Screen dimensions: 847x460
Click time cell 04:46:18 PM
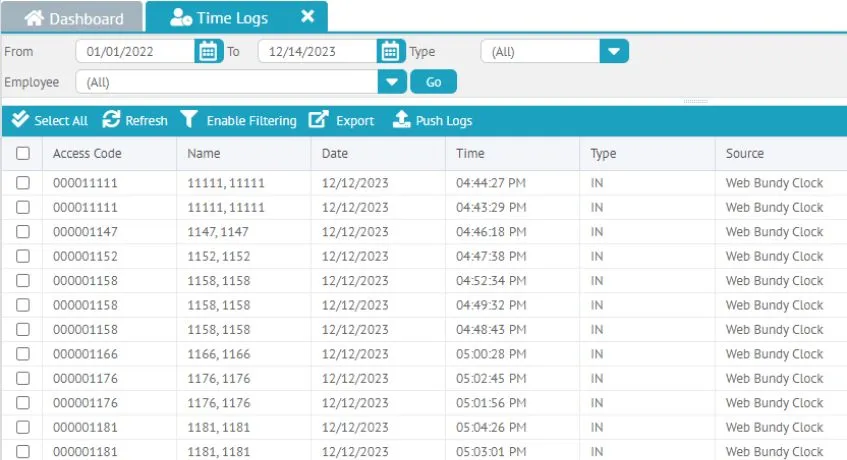point(491,232)
